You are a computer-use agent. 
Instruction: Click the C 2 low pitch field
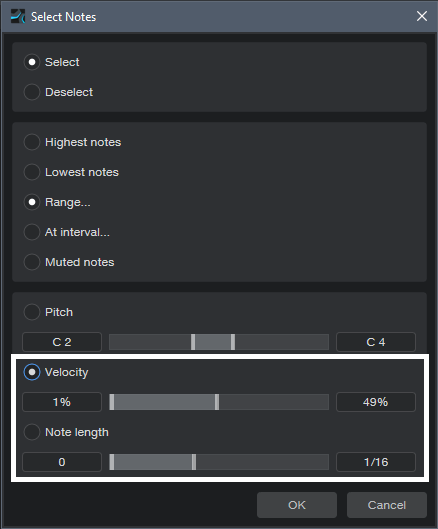62,342
